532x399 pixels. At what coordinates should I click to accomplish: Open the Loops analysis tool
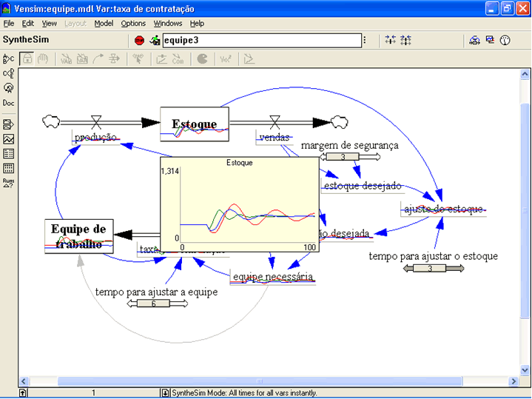(9, 88)
